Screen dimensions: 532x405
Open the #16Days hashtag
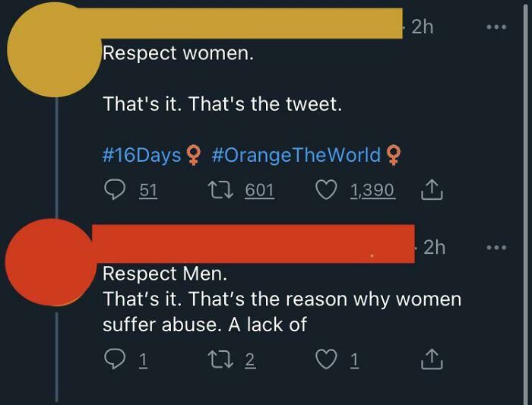pyautogui.click(x=142, y=155)
